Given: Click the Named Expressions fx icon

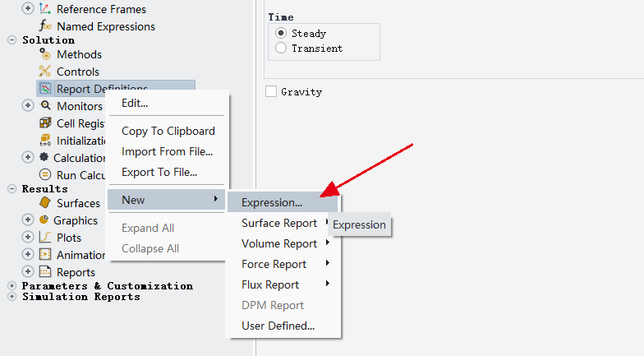Looking at the screenshot, I should (x=45, y=26).
